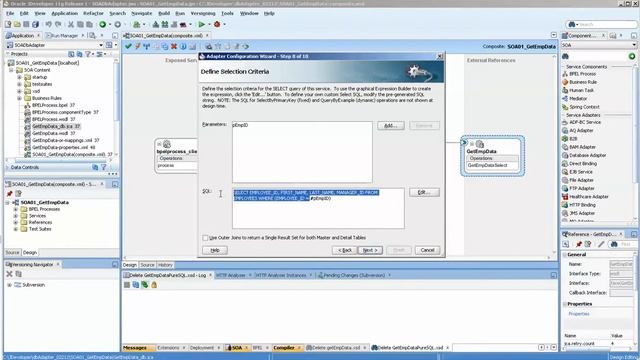
Task: Expand the Business Rules folder node
Action: [x=19, y=98]
